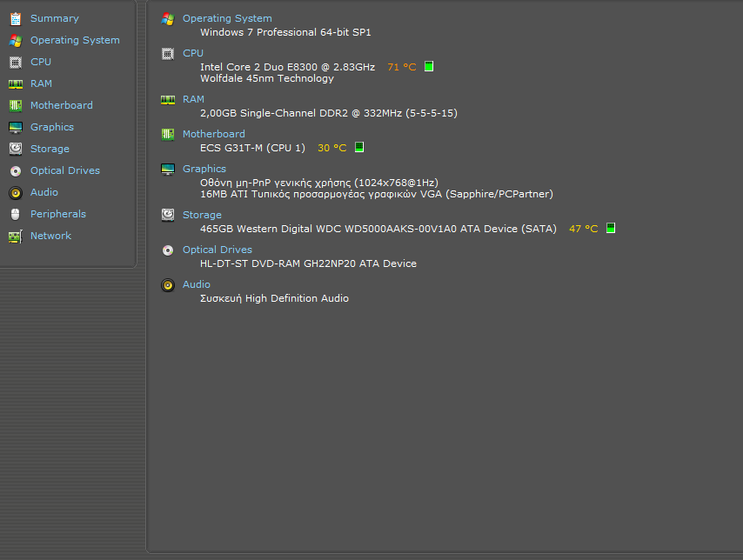The image size is (743, 560).
Task: Open Optical Drives in the sidebar
Action: (x=65, y=170)
